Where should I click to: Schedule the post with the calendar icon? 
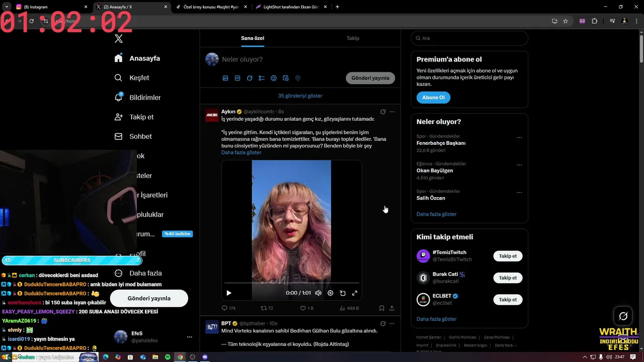pyautogui.click(x=286, y=78)
